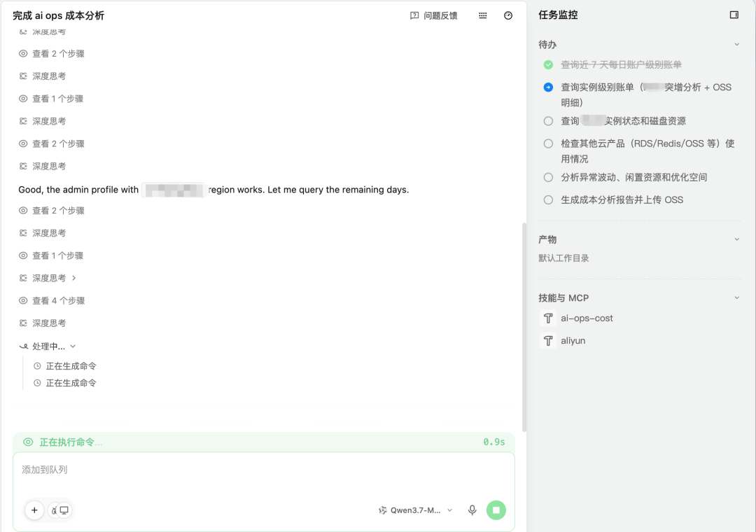The width and height of the screenshot is (756, 532).
Task: Click the 'Good, the admin profile' message text
Action: point(213,190)
